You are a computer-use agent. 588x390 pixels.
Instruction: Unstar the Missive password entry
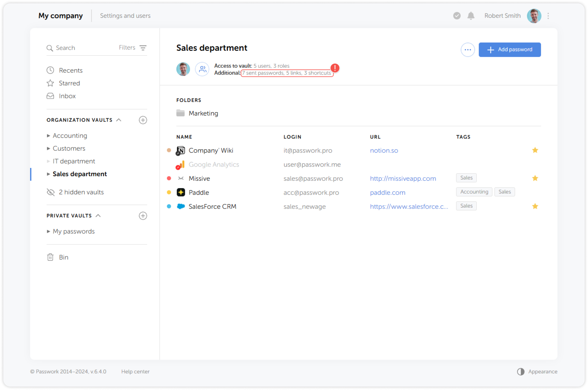[x=535, y=178]
